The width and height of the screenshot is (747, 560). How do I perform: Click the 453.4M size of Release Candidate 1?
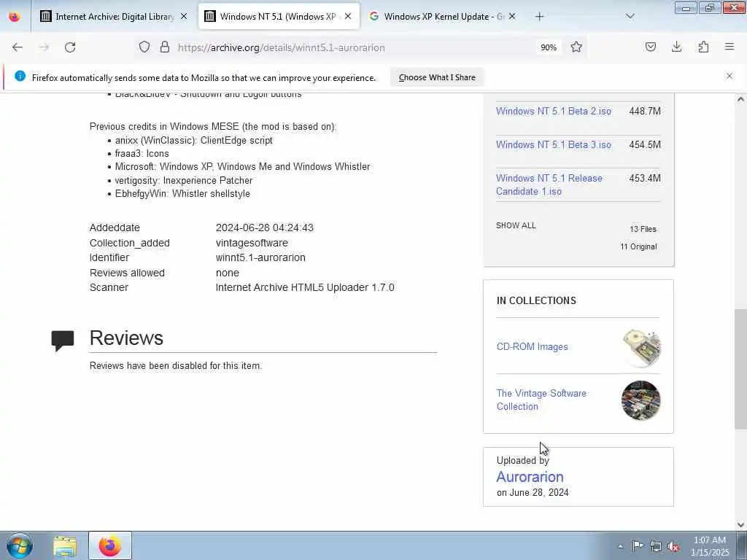coord(645,178)
